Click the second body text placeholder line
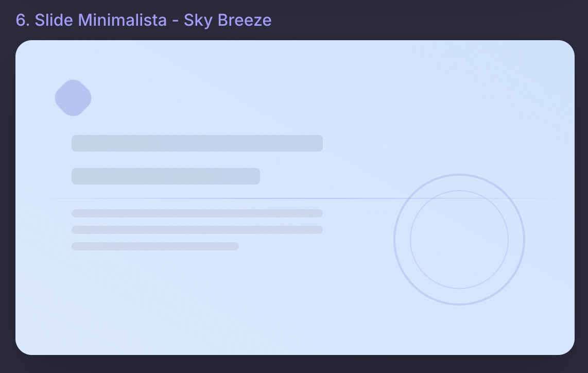Screen dimensions: 588x373 pyautogui.click(x=197, y=230)
